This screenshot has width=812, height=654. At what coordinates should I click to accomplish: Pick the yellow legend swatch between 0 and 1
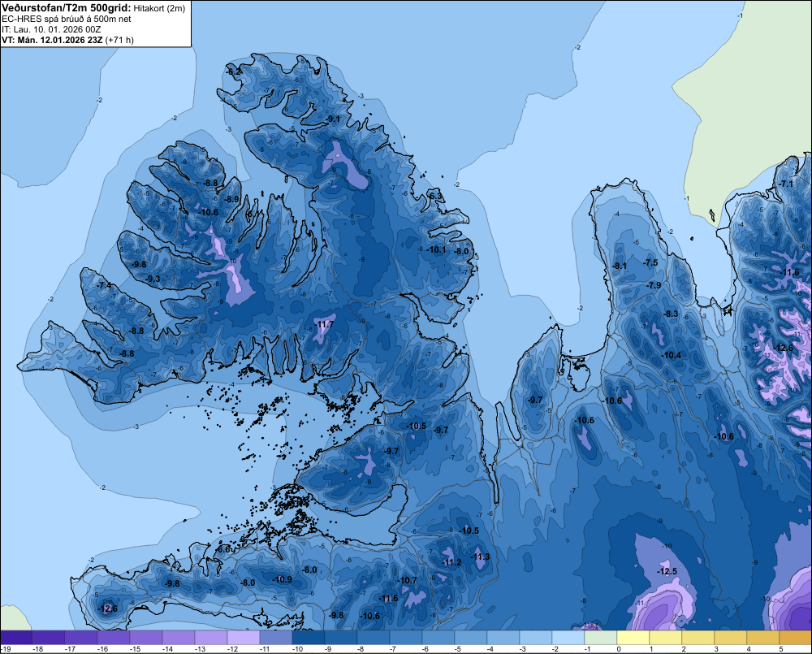[x=633, y=638]
